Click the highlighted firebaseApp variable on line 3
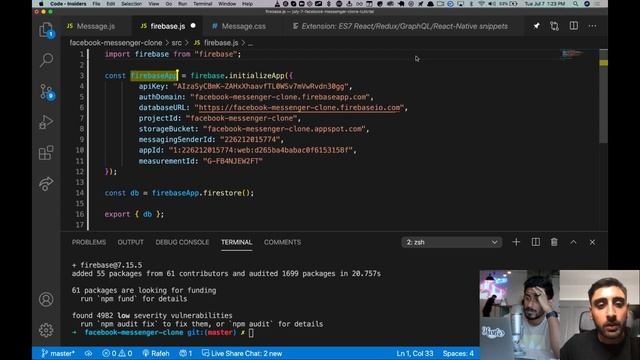The height and width of the screenshot is (360, 640). click(x=154, y=76)
